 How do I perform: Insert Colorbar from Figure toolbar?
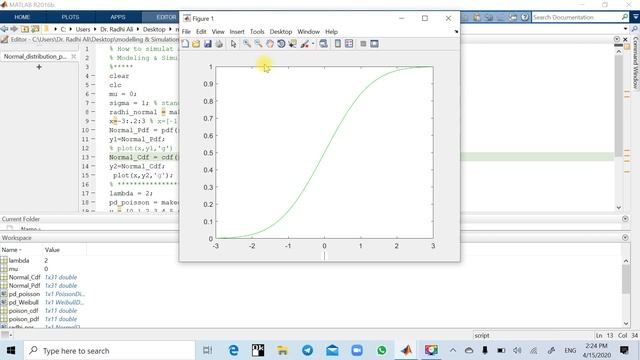338,44
